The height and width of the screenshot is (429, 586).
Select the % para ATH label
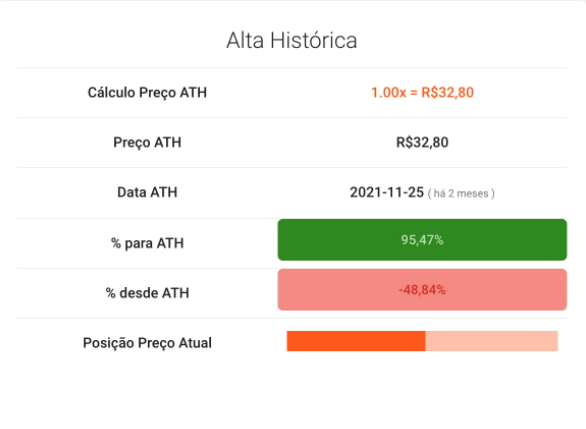[147, 243]
